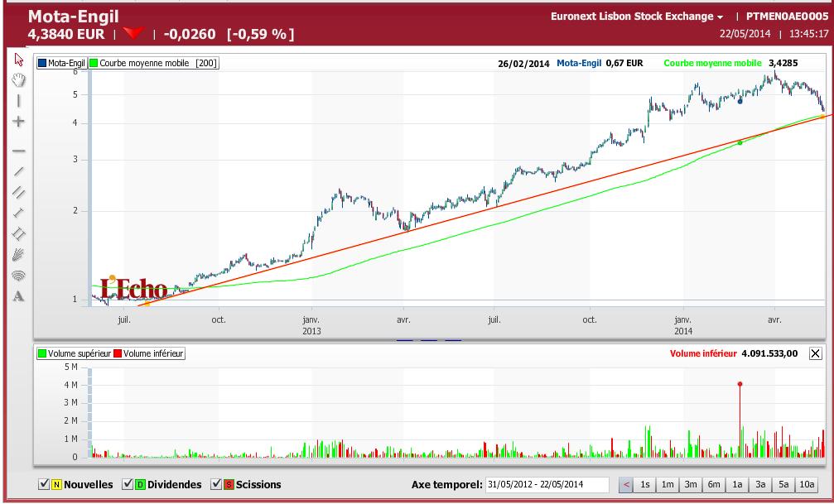Select the text annotation tool

pyautogui.click(x=18, y=296)
